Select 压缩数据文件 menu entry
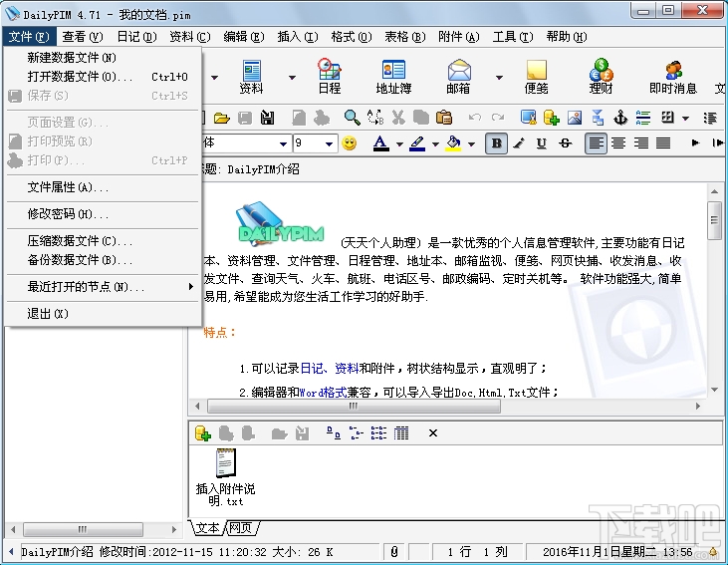 [x=103, y=241]
